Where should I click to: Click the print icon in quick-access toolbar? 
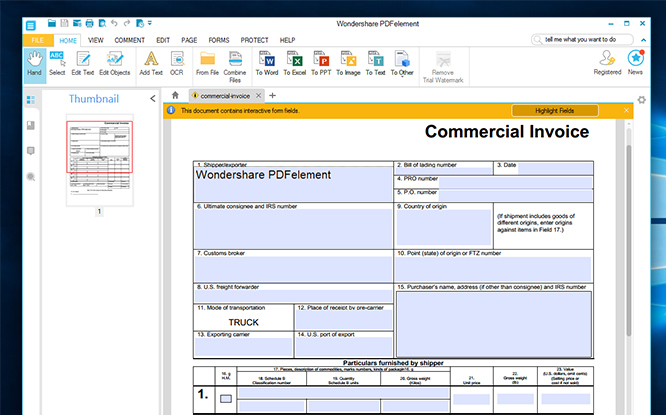point(89,23)
